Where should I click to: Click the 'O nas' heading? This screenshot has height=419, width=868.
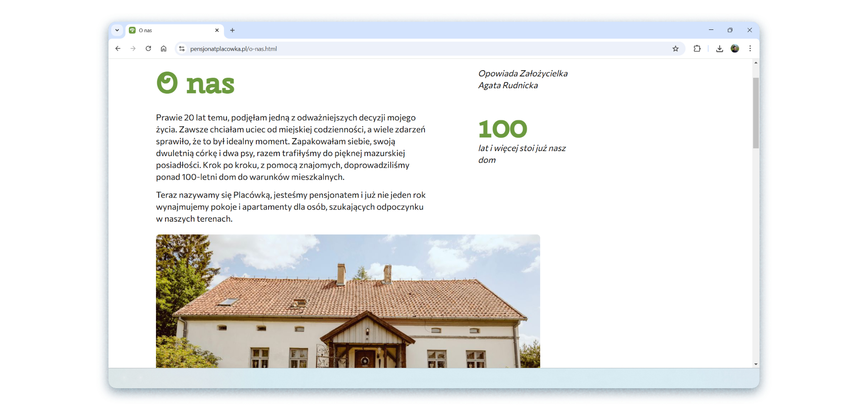tap(195, 83)
